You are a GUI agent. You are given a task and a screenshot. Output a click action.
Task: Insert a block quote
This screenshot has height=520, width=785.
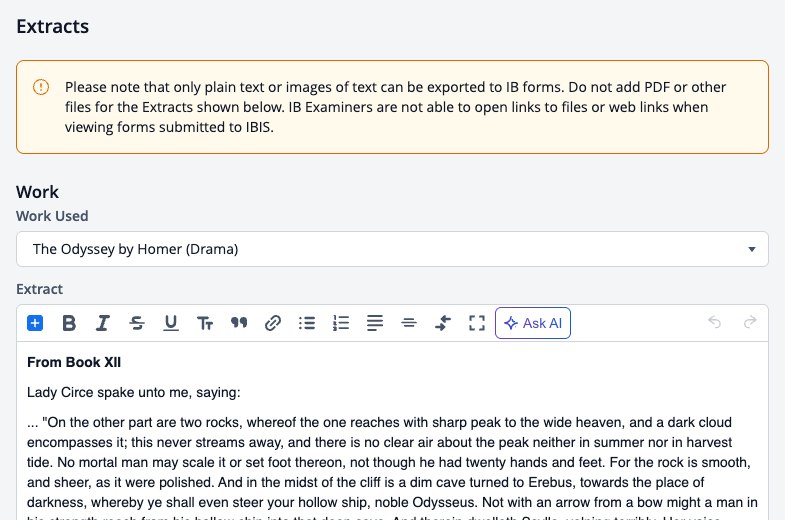[239, 323]
